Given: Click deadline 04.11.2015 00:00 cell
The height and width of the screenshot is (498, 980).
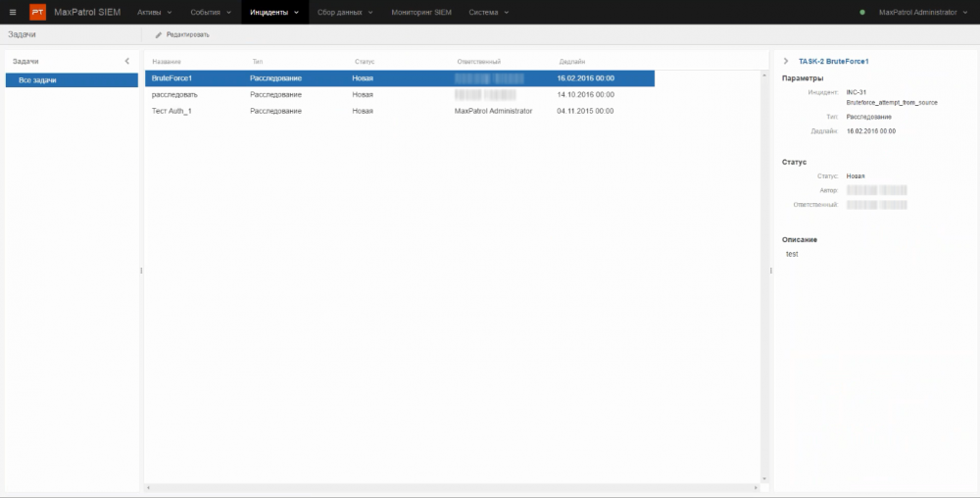Looking at the screenshot, I should click(585, 111).
